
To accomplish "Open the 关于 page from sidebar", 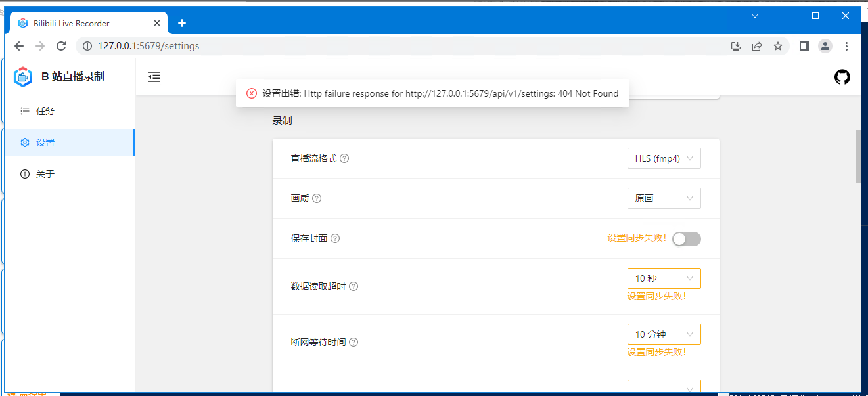I will (43, 173).
